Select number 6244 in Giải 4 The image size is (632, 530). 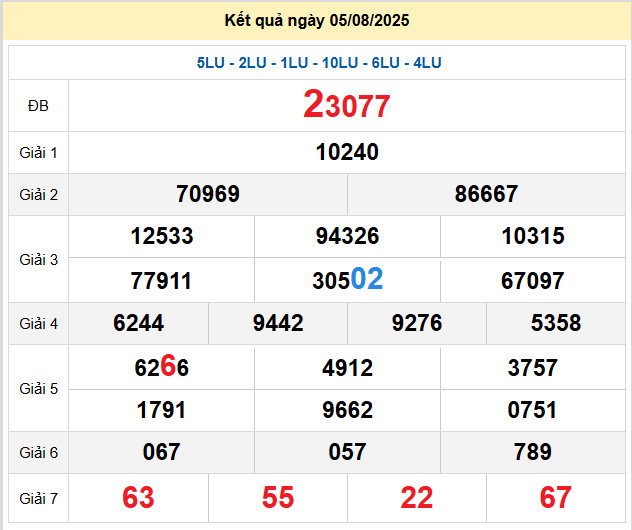click(138, 323)
